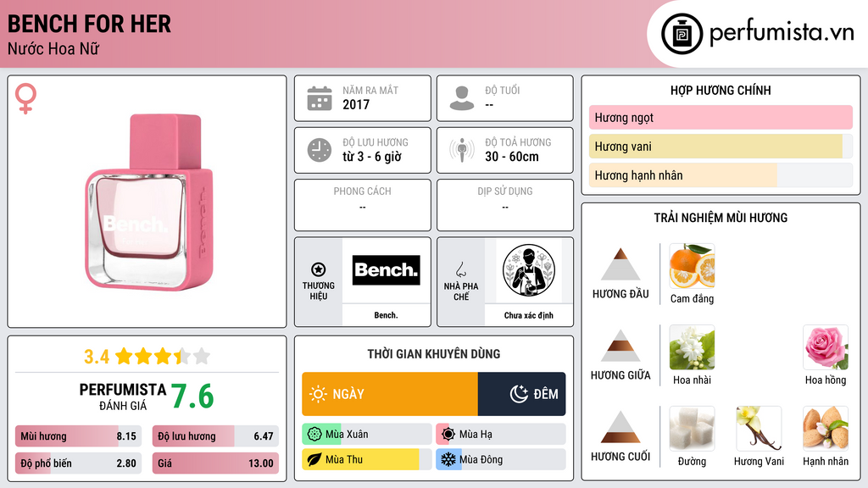
Task: Click the calendar icon beside Năm ra mắt
Action: point(320,98)
